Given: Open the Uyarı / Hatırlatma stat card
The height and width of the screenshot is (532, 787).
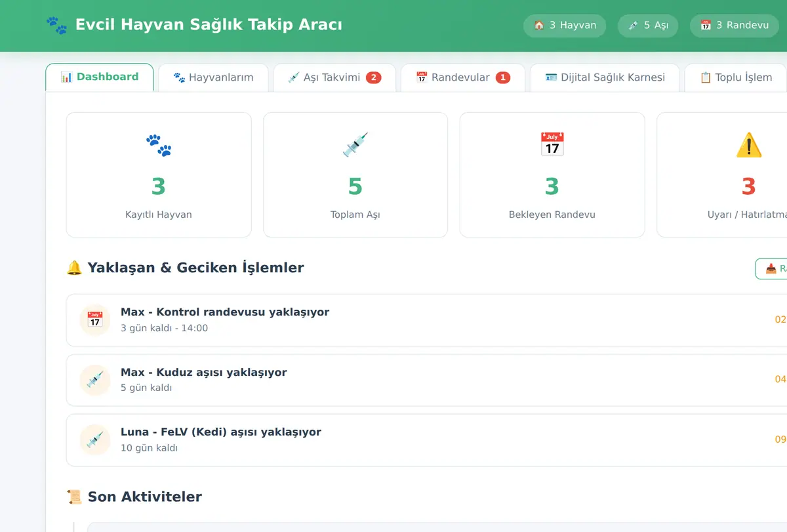Looking at the screenshot, I should pos(721,174).
